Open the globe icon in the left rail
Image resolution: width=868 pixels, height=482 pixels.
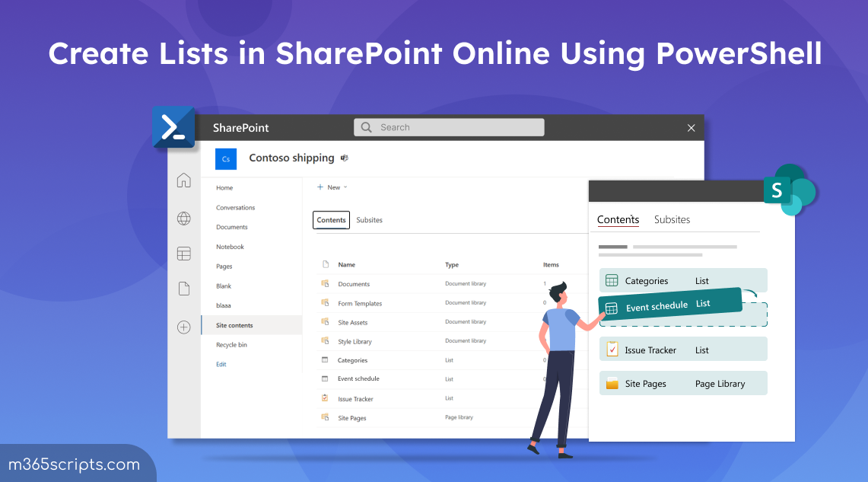click(x=184, y=219)
